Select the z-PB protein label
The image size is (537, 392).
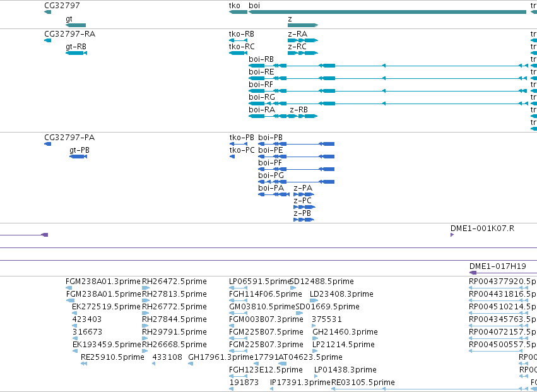click(302, 213)
